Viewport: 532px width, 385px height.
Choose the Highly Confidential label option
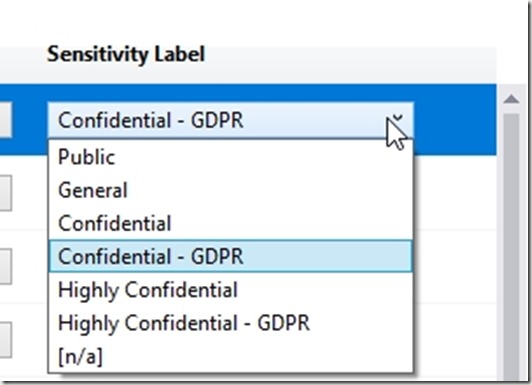click(x=231, y=289)
